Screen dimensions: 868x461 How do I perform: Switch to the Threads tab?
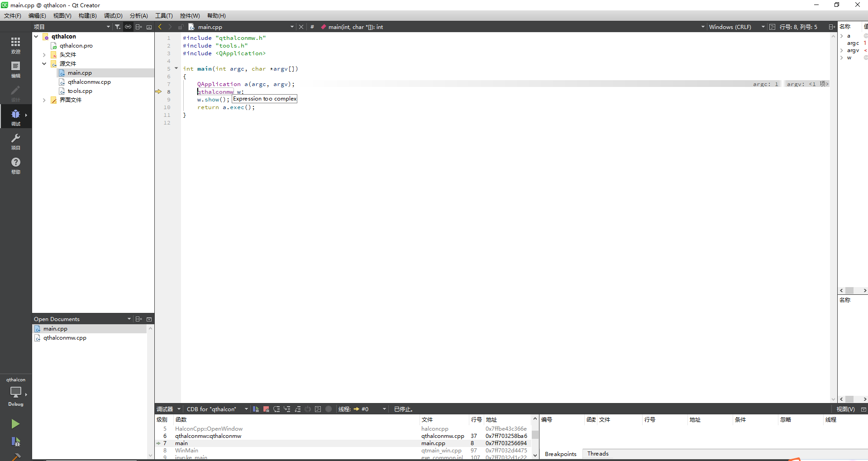[598, 454]
